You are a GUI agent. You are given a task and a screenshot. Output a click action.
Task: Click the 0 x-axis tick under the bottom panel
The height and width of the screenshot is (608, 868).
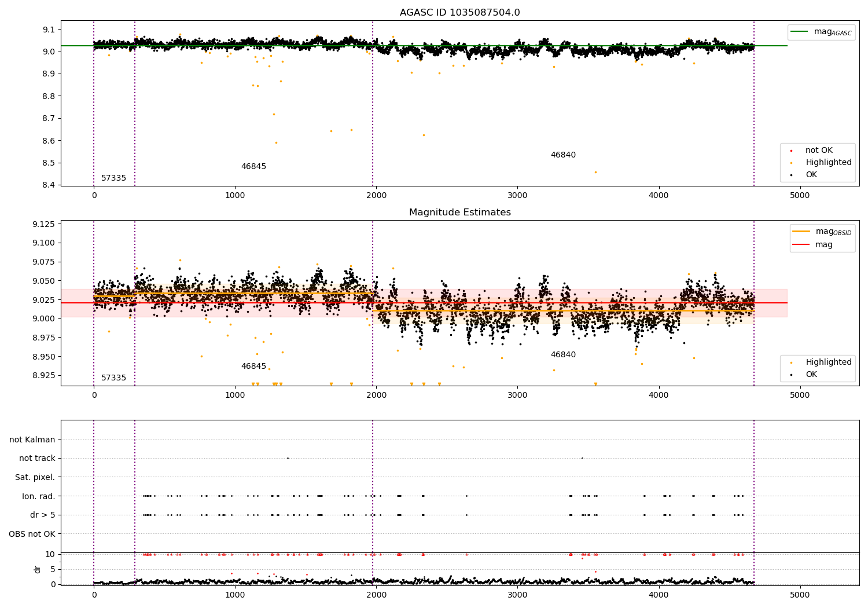(x=94, y=595)
